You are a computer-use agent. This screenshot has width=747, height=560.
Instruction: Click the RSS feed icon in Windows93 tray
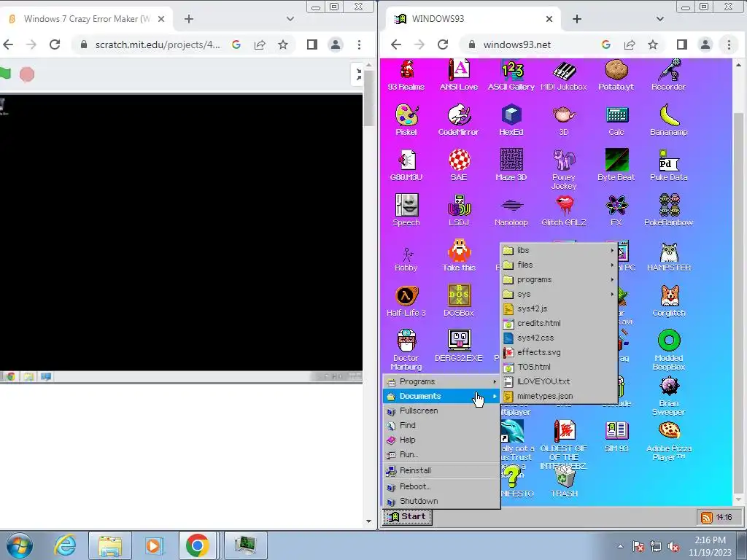pyautogui.click(x=706, y=517)
